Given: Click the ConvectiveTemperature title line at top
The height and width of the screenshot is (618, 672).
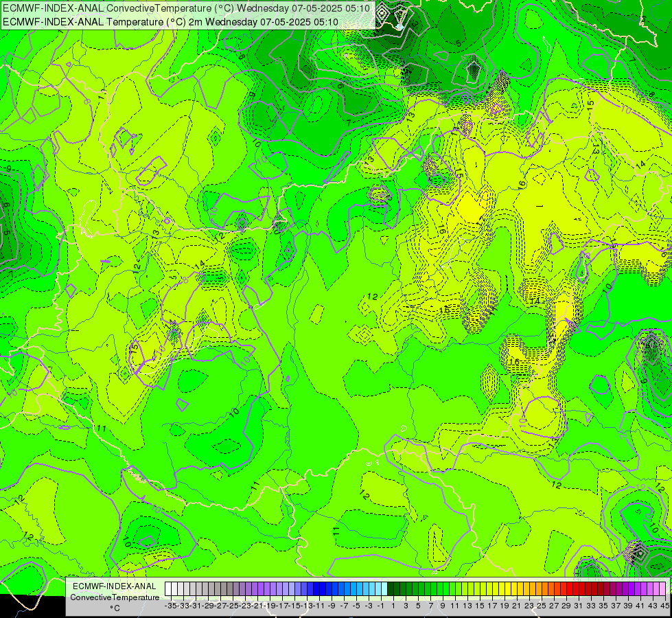Looking at the screenshot, I should coord(187,8).
